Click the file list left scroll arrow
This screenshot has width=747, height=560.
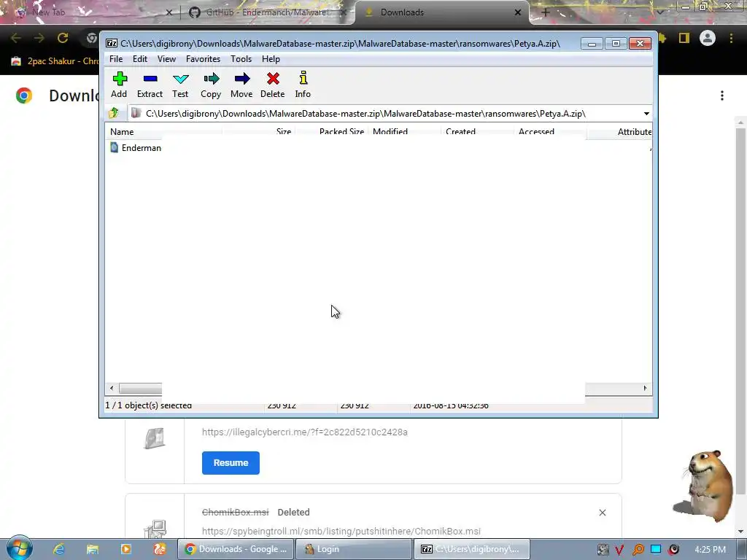pyautogui.click(x=112, y=388)
